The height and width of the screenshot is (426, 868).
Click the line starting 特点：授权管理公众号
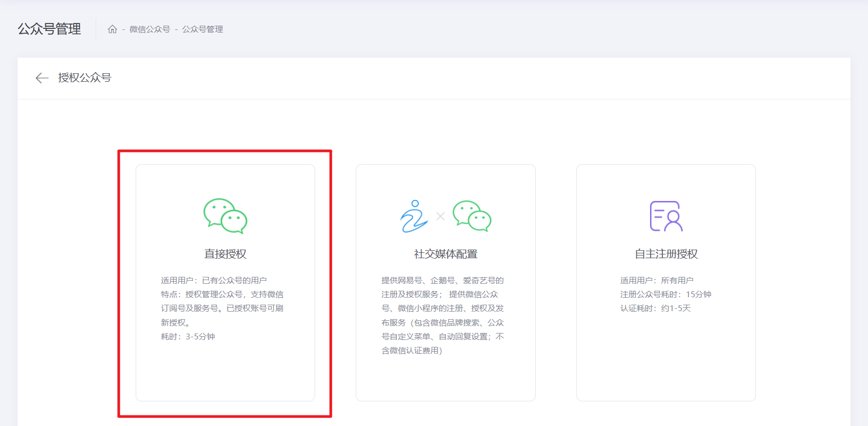tap(222, 294)
